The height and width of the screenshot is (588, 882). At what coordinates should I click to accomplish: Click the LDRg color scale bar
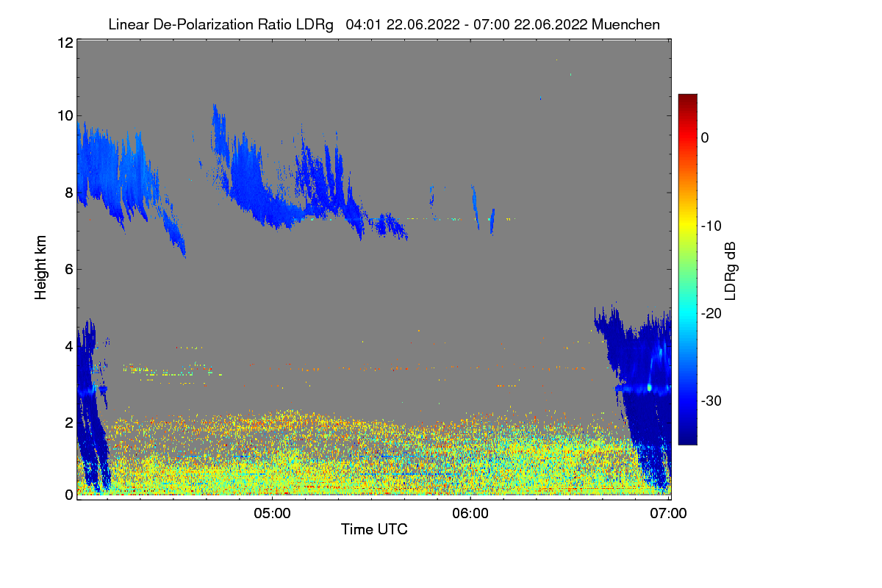[x=687, y=269]
